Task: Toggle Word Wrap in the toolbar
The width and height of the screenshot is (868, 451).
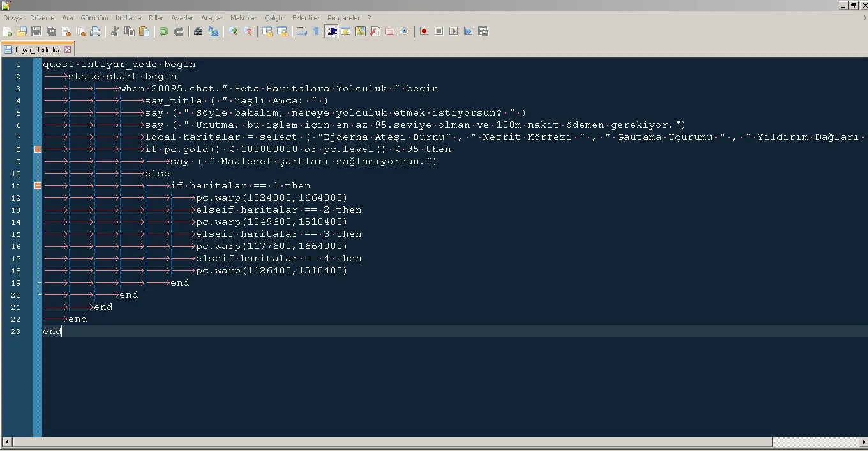Action: 301,31
